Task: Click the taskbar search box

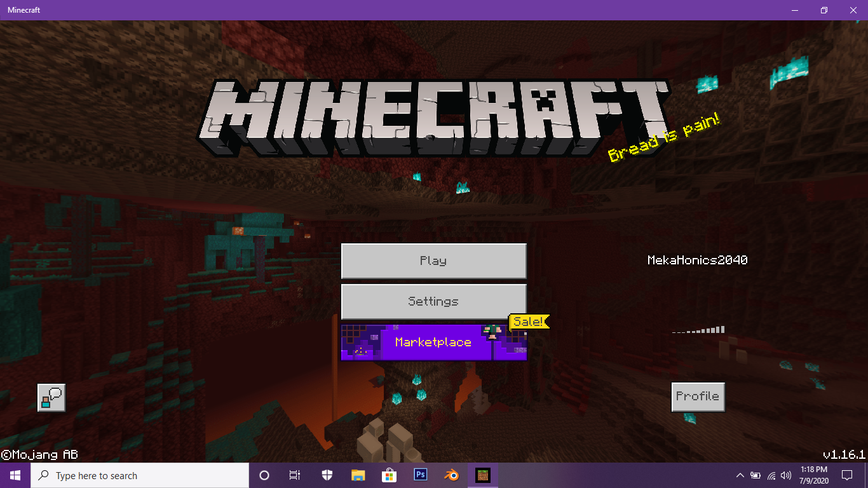Action: point(140,475)
